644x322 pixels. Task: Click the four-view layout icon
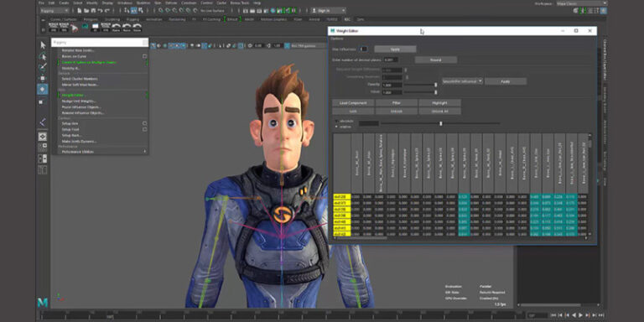tap(43, 148)
